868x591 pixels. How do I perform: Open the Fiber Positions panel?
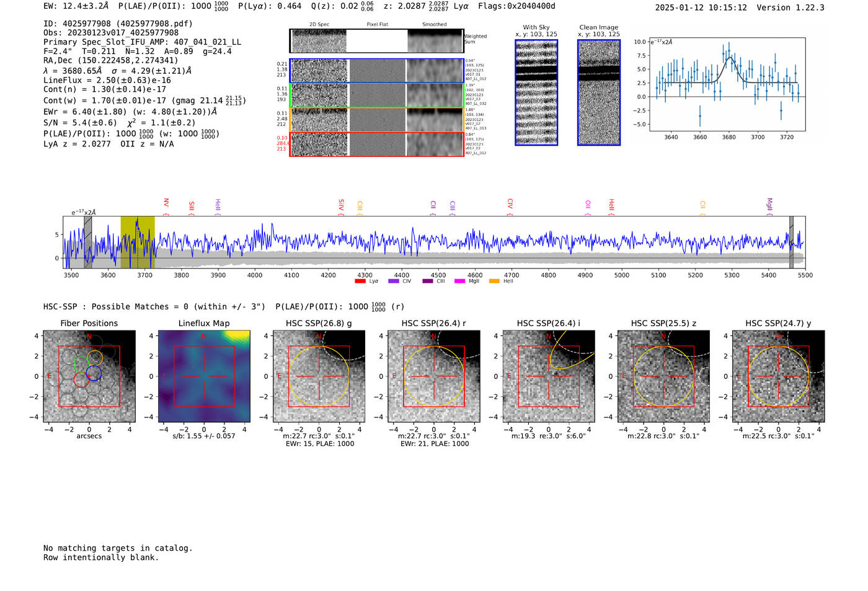coord(89,376)
